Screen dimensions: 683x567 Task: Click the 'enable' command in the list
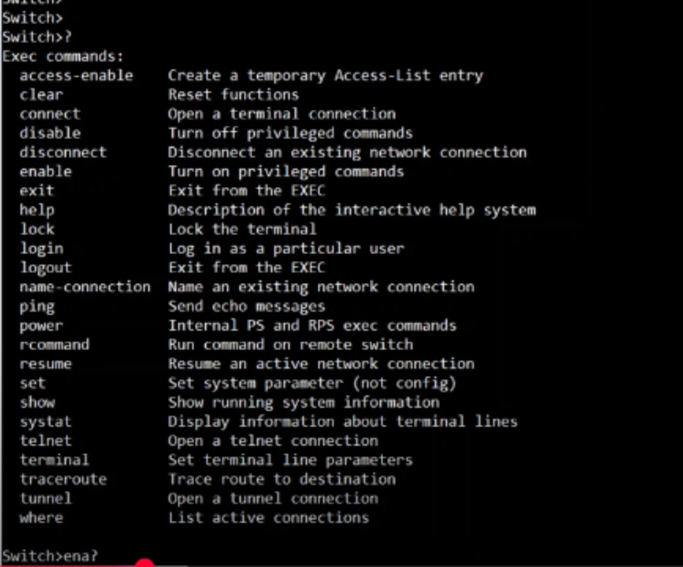click(46, 172)
